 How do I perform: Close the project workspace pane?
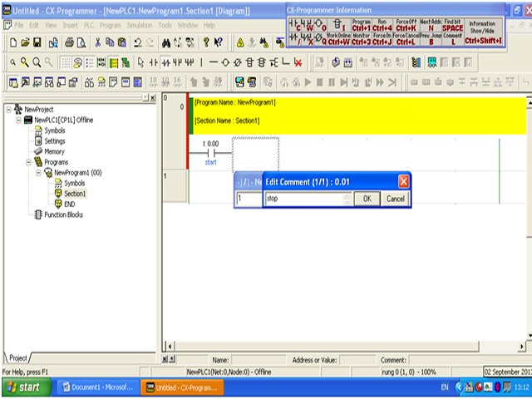click(x=153, y=98)
